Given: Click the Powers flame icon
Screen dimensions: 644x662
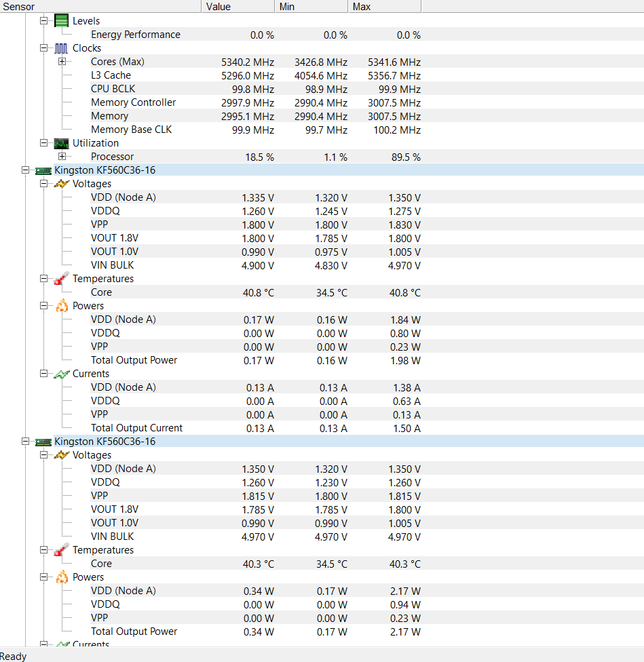Looking at the screenshot, I should [x=61, y=306].
